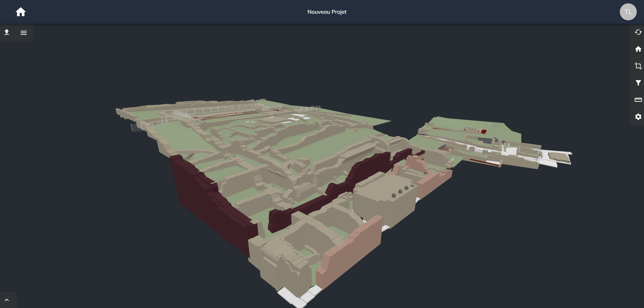Expand the bottom-left chevron panel

7,300
